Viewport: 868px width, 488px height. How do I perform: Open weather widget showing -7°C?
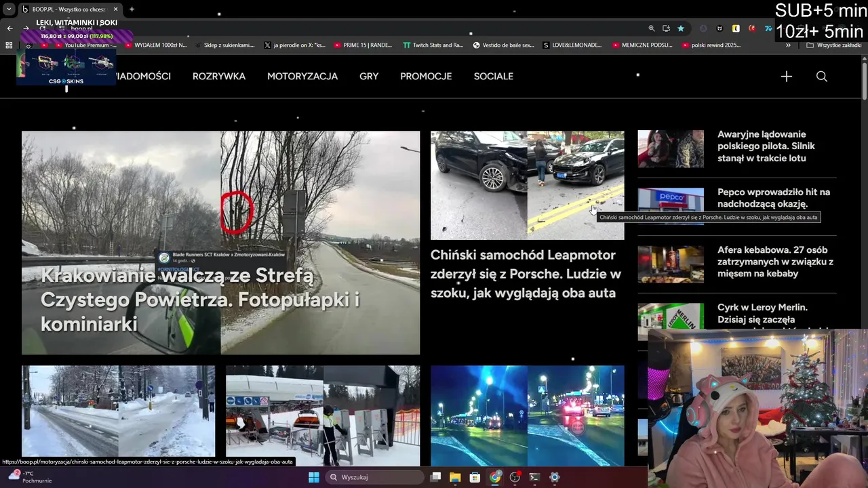pyautogui.click(x=28, y=477)
